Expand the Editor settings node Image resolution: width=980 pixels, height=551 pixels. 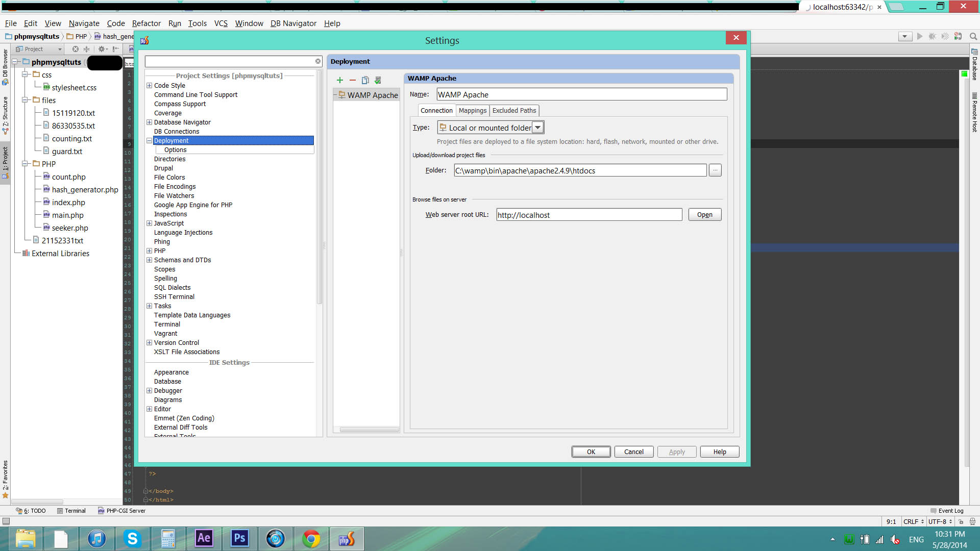[149, 409]
